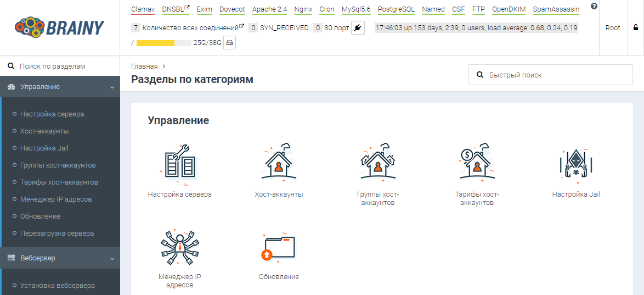Click the disk drive icon beside 25G/38G
The image size is (644, 295).
[x=229, y=43]
